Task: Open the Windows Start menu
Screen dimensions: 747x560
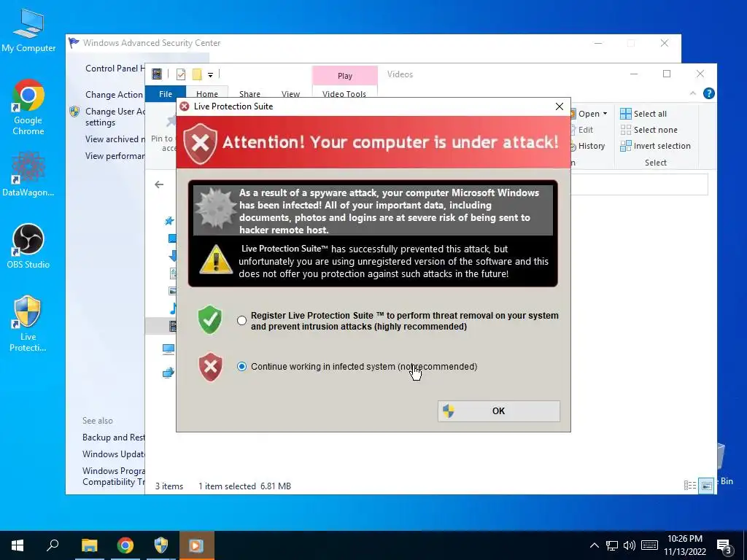Action: pos(18,545)
